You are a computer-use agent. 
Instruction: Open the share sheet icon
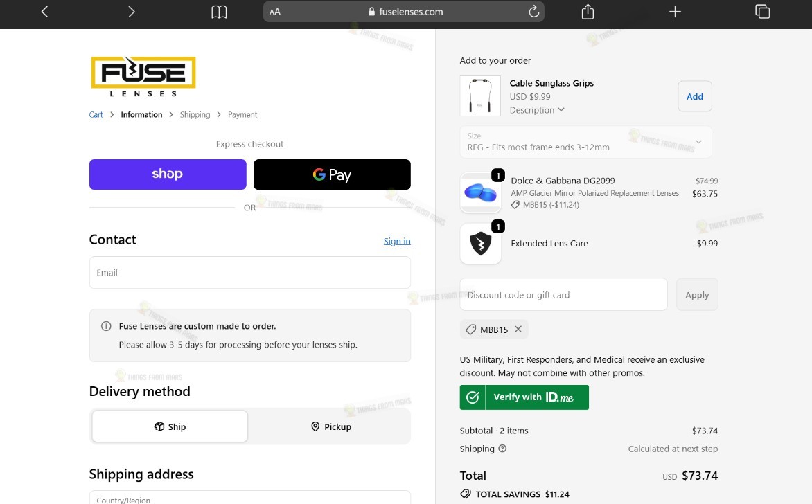click(x=588, y=11)
